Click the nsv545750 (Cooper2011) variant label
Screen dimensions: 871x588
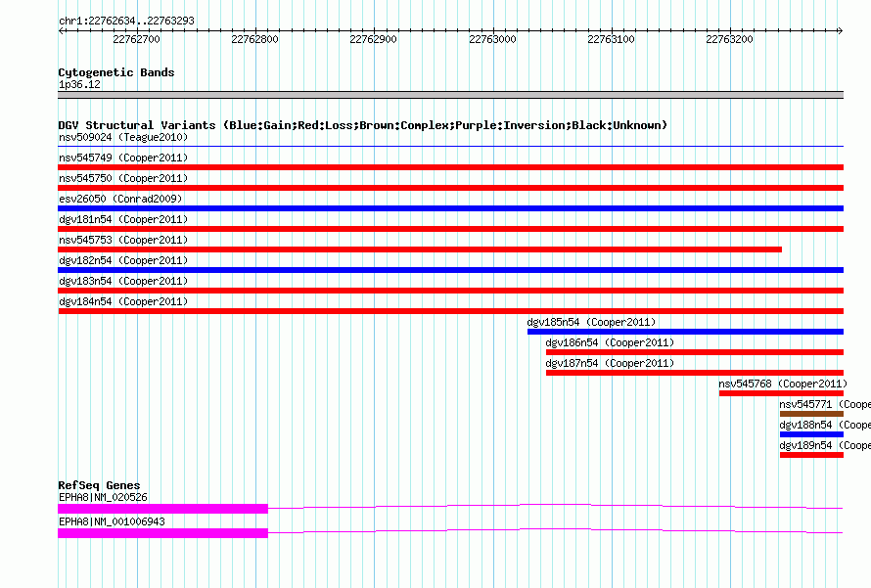click(x=122, y=178)
